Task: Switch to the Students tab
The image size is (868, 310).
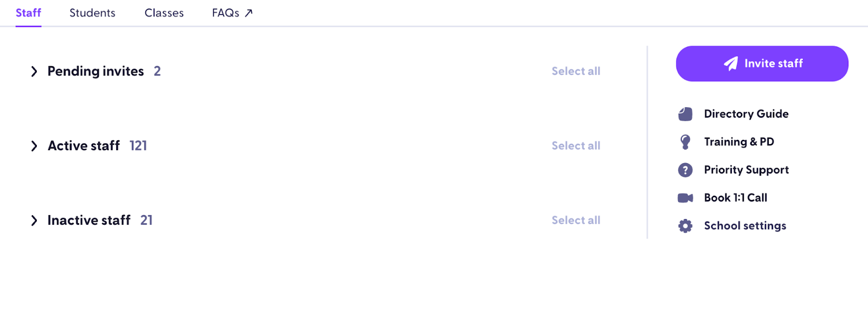Action: point(92,13)
